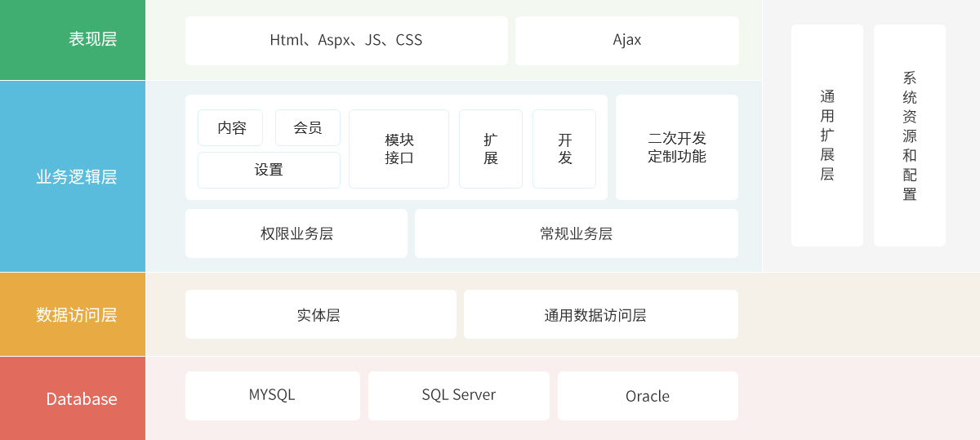The image size is (980, 440).
Task: Select the Ajax box
Action: click(x=626, y=41)
